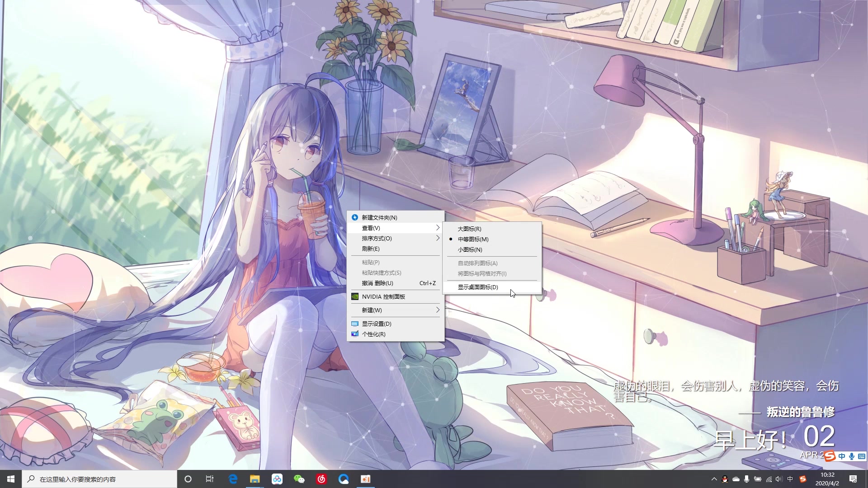The height and width of the screenshot is (488, 868).
Task: Click the volume icon in system tray
Action: click(x=778, y=479)
